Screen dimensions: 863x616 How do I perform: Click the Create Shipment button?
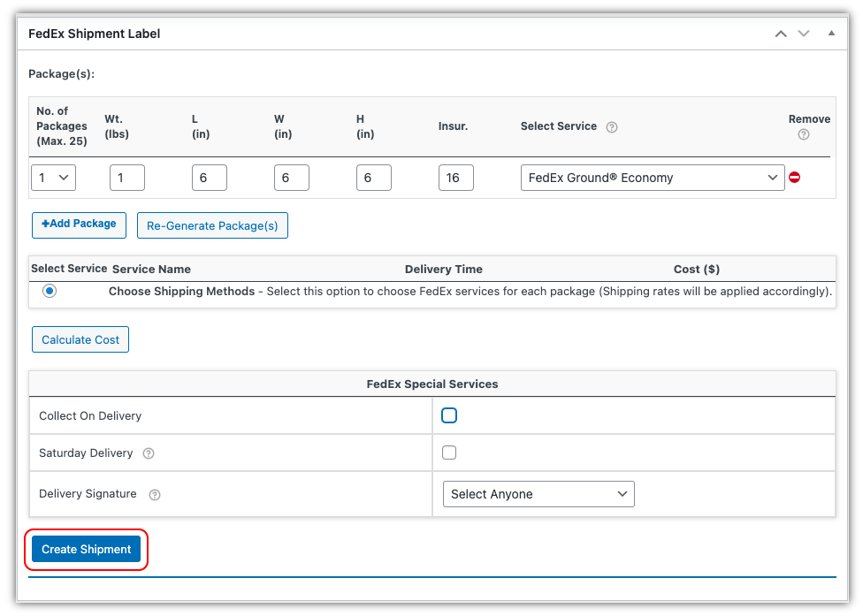(x=87, y=549)
